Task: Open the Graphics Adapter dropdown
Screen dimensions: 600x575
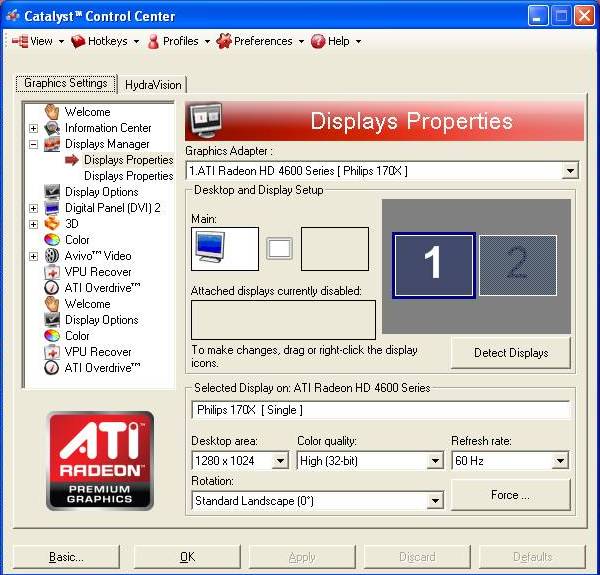Action: [x=570, y=171]
